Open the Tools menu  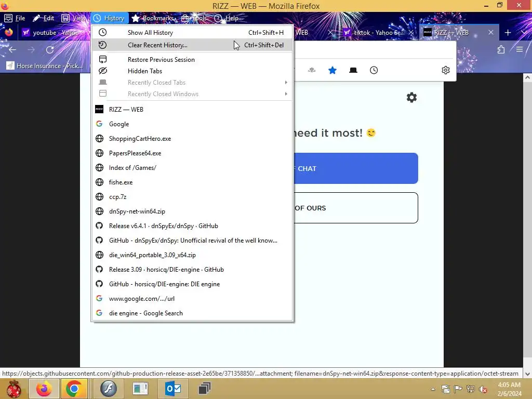click(194, 18)
